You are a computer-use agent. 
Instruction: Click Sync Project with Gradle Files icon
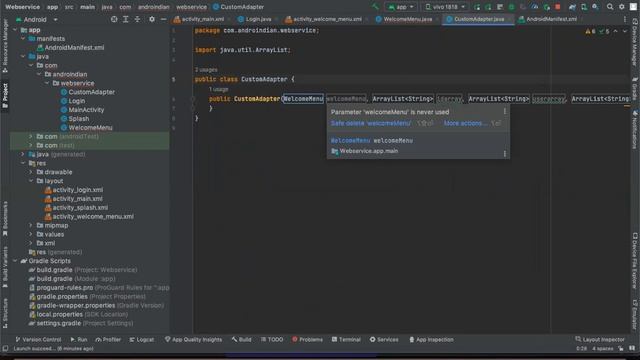click(572, 7)
